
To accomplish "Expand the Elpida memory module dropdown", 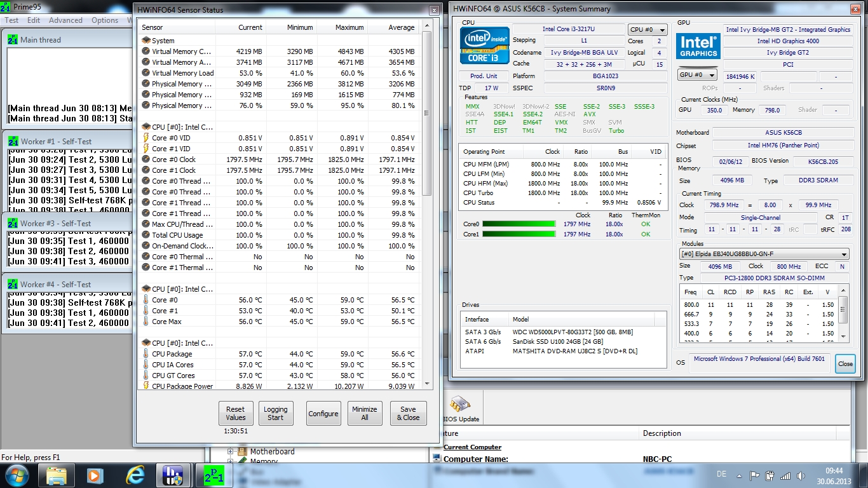I will coord(764,254).
